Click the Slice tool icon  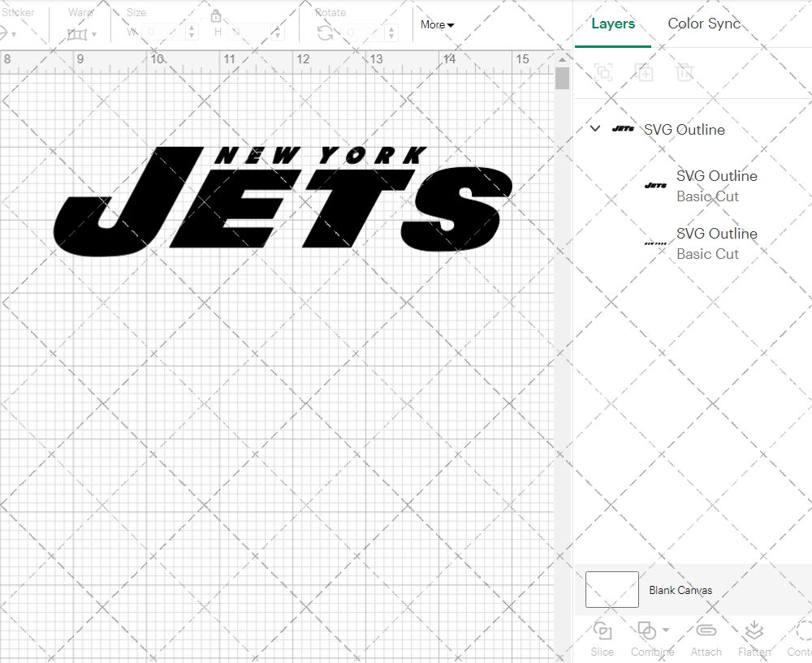pyautogui.click(x=603, y=631)
